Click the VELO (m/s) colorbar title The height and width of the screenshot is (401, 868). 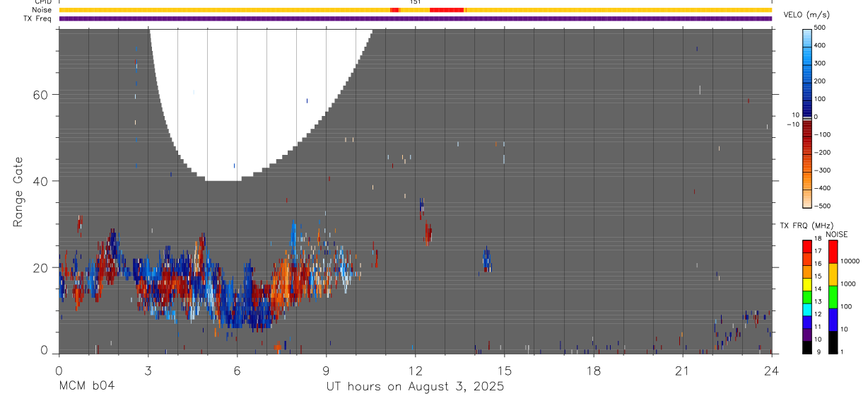(807, 15)
